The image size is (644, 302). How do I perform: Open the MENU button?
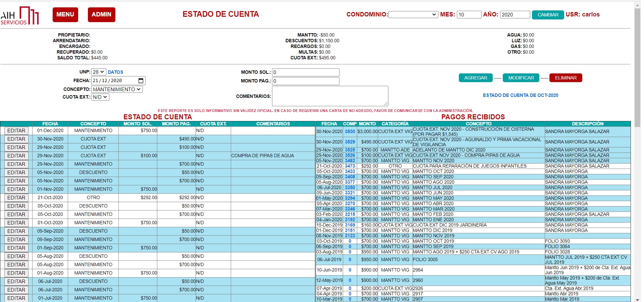(65, 15)
